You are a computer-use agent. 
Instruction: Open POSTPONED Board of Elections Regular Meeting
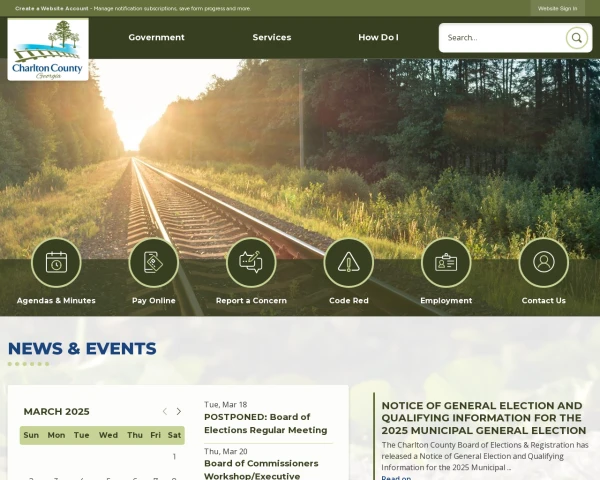coord(266,423)
